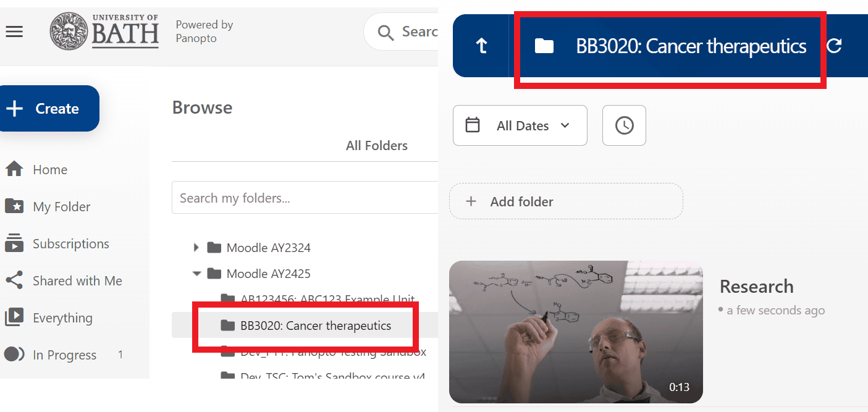Viewport: 868px width, 412px height.
Task: Click the search magnifier icon
Action: (x=386, y=32)
